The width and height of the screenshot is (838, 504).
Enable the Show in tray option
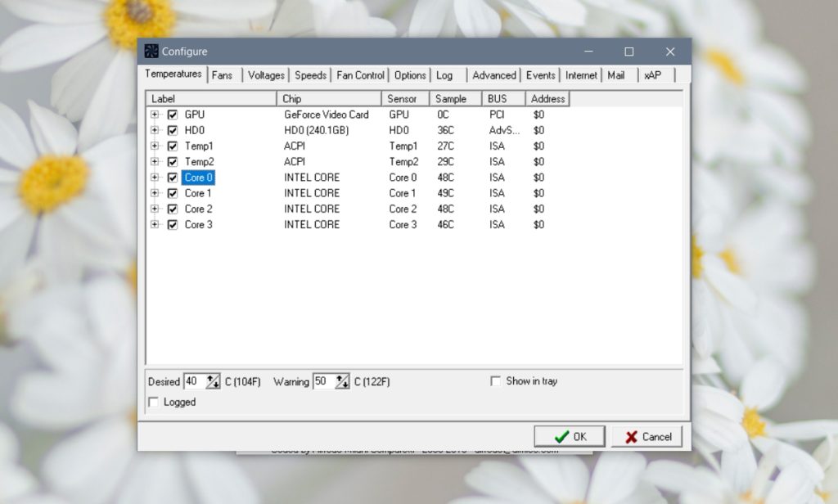coord(495,380)
